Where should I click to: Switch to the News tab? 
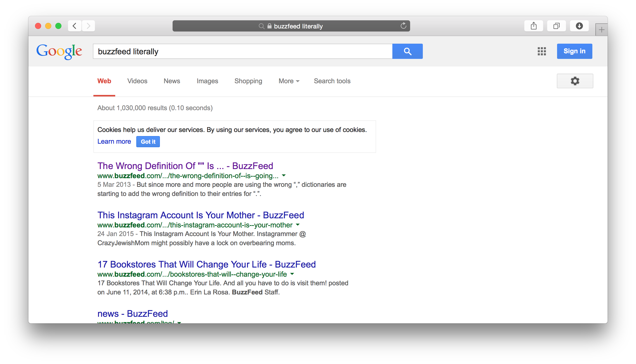tap(172, 81)
